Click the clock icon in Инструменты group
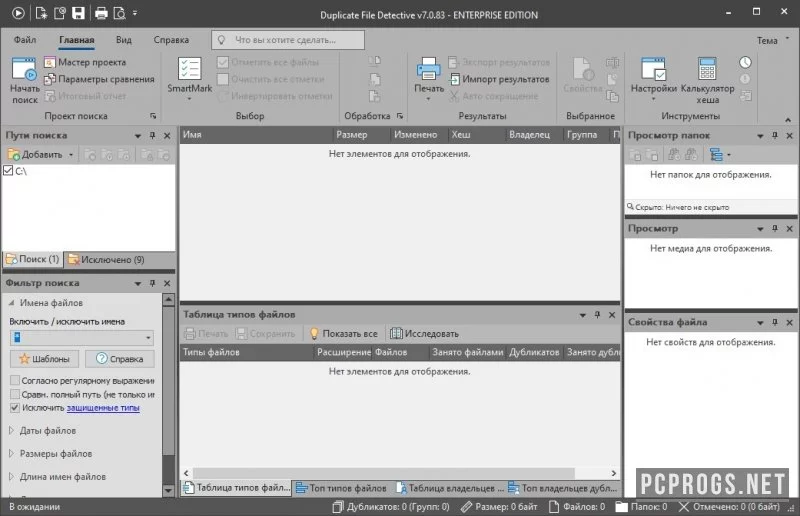 745,62
